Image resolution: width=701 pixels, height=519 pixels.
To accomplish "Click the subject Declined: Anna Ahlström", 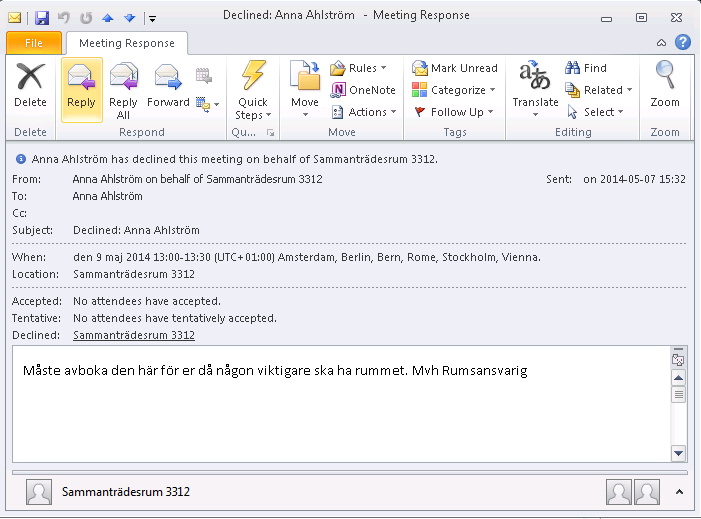I will click(x=136, y=230).
